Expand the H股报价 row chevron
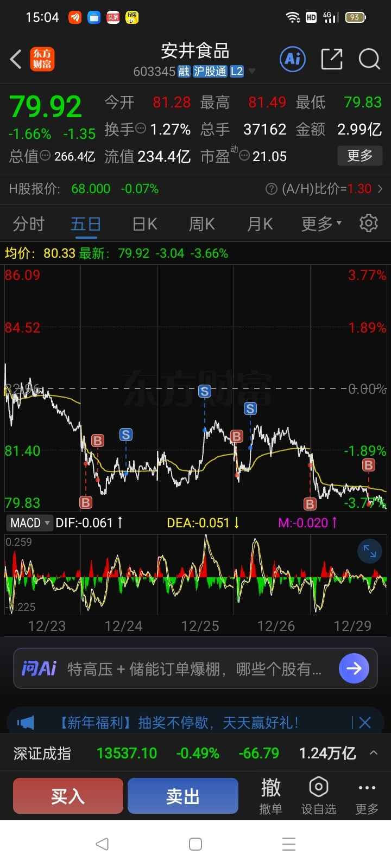The width and height of the screenshot is (391, 868). click(x=380, y=189)
